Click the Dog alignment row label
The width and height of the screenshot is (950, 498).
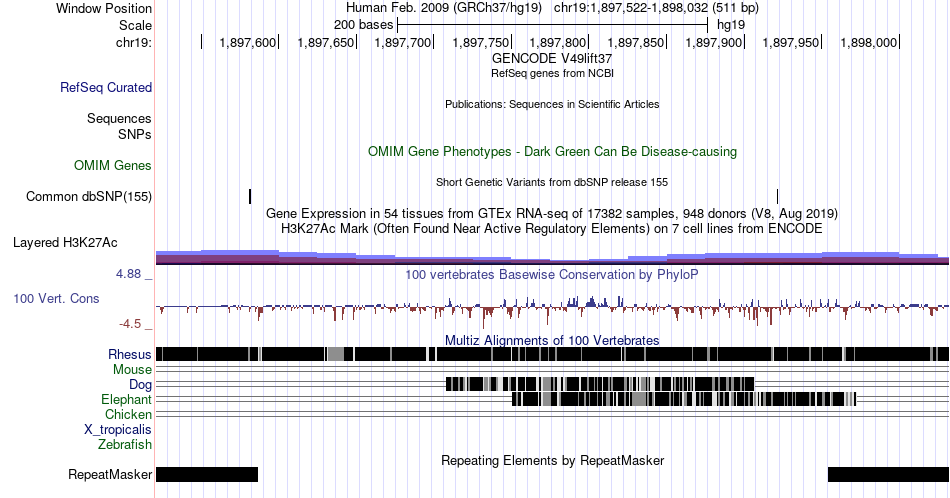pyautogui.click(x=140, y=385)
